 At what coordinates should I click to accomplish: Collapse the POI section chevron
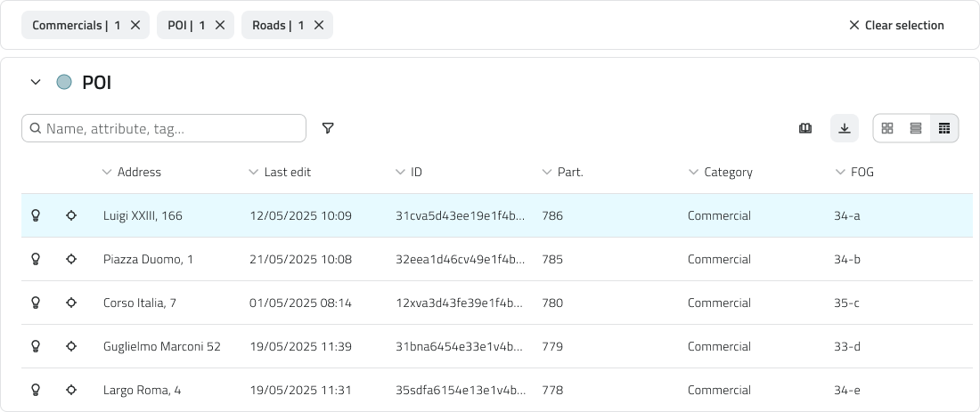[x=36, y=83]
